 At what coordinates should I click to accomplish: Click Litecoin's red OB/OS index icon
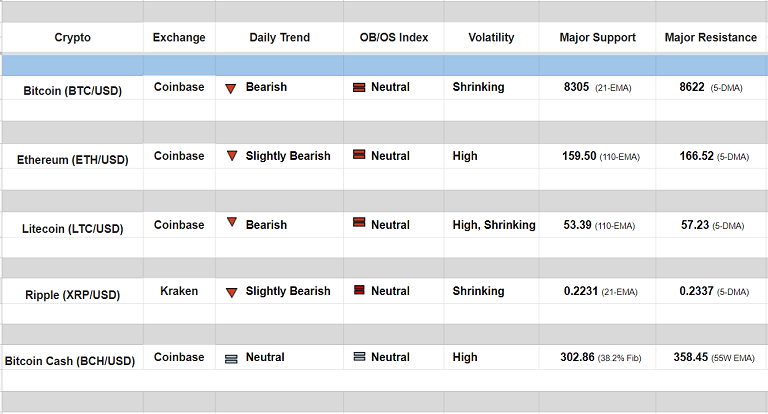[359, 224]
